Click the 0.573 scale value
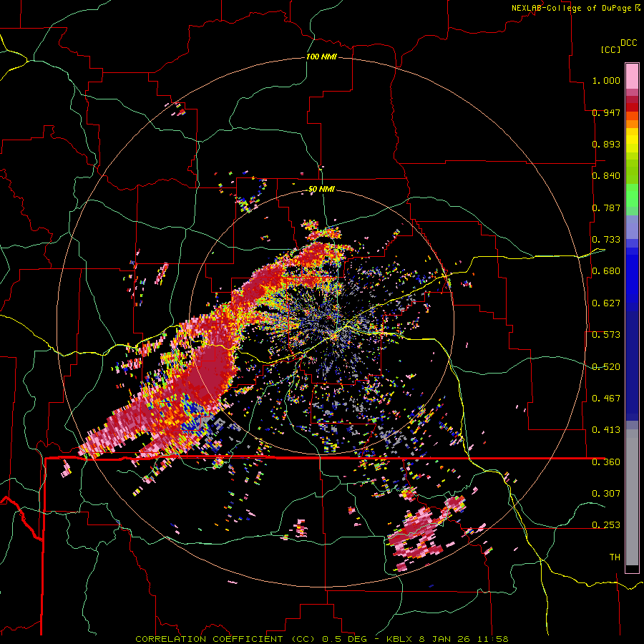 (606, 335)
